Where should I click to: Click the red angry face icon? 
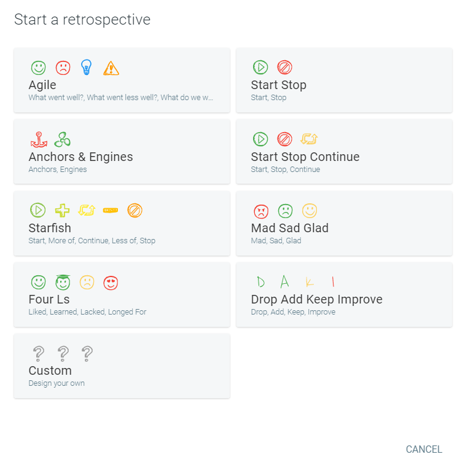[x=261, y=211]
